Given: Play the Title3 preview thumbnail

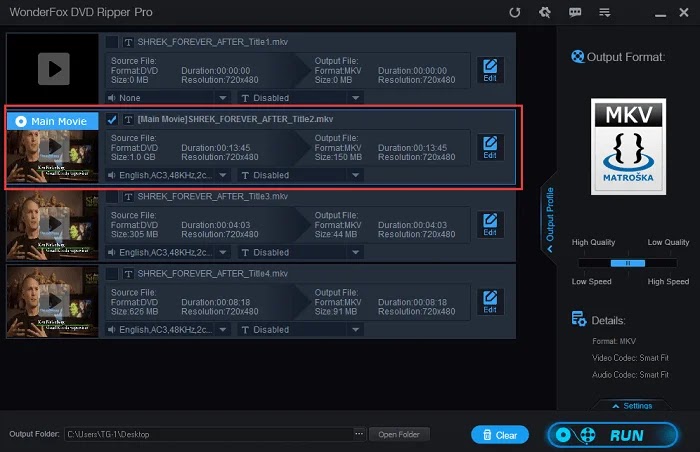Looking at the screenshot, I should [x=54, y=223].
